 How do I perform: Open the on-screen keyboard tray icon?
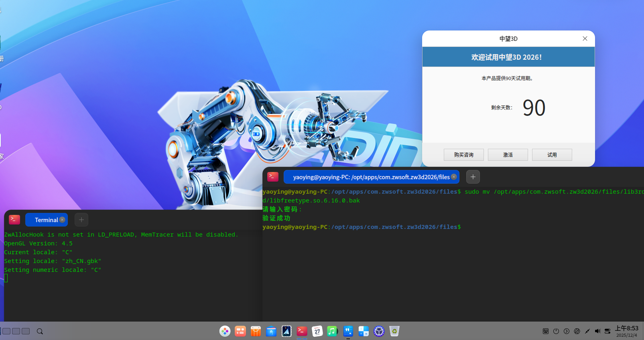point(546,331)
